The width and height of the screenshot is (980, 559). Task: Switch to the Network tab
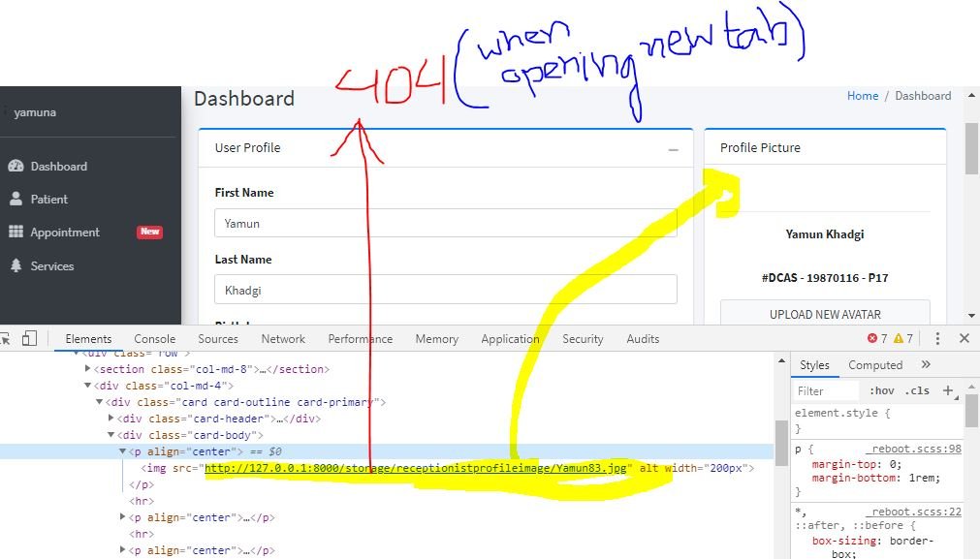283,338
